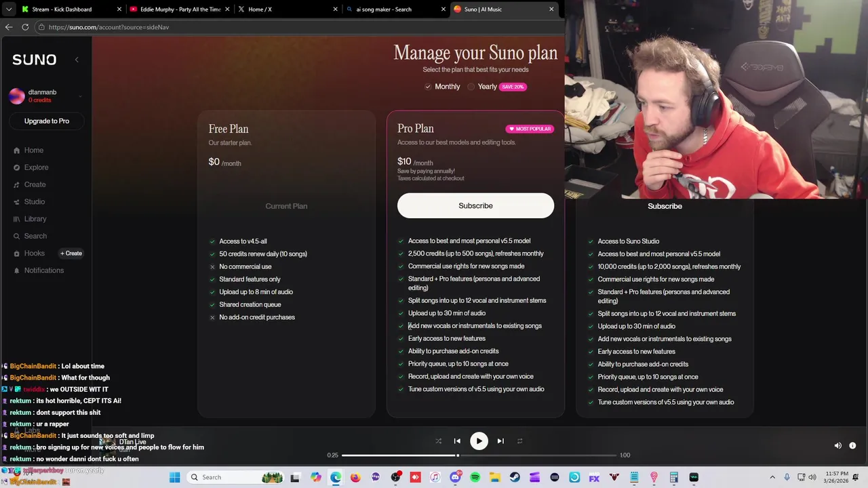Click the site info icon in the address bar
Screen dimensions: 868x488
(x=42, y=27)
